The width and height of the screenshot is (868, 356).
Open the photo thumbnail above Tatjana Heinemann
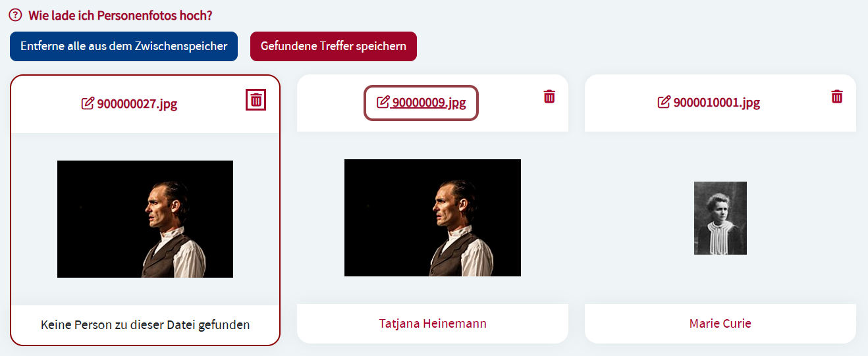click(433, 217)
